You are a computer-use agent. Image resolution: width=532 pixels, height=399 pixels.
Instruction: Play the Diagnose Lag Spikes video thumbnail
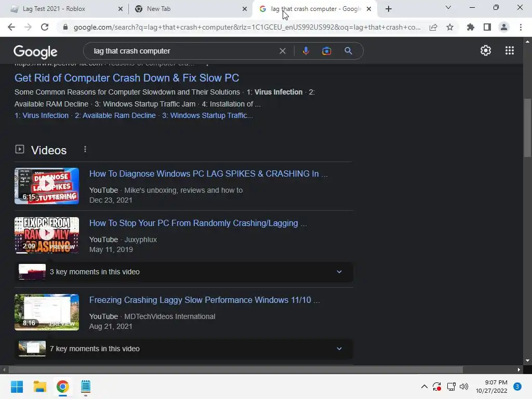pyautogui.click(x=46, y=186)
